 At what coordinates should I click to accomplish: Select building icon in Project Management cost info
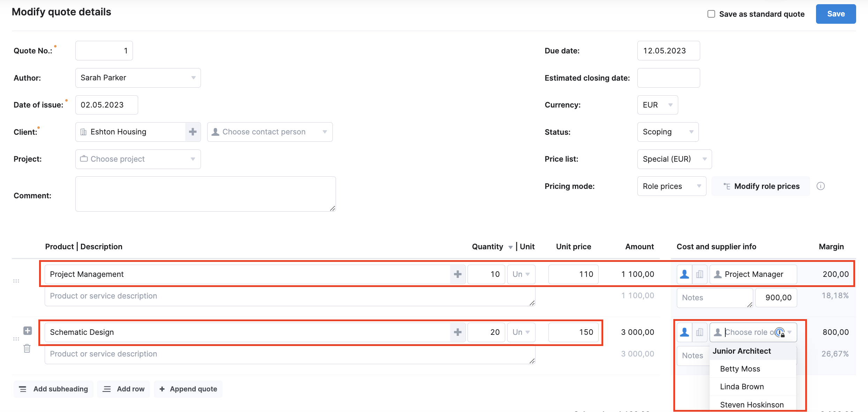pyautogui.click(x=700, y=274)
